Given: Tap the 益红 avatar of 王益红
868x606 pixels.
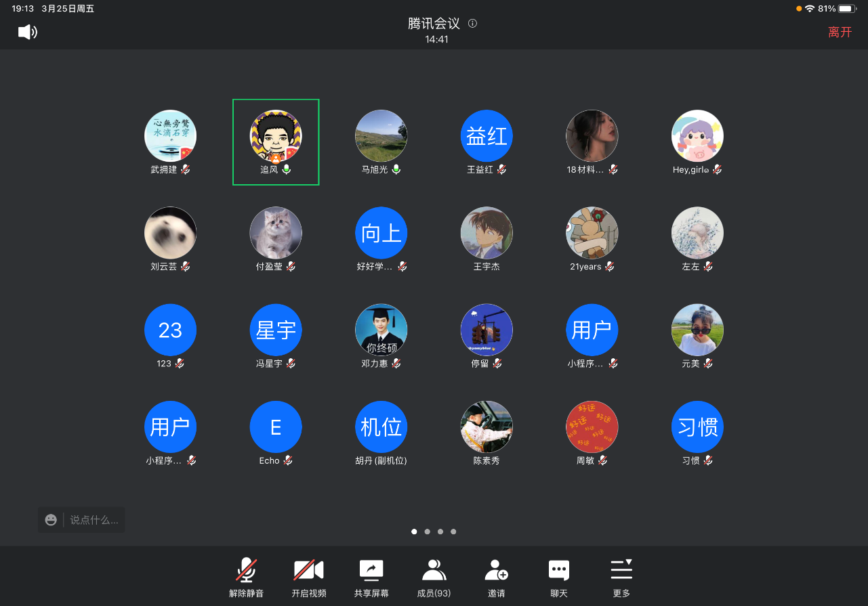Looking at the screenshot, I should [487, 136].
